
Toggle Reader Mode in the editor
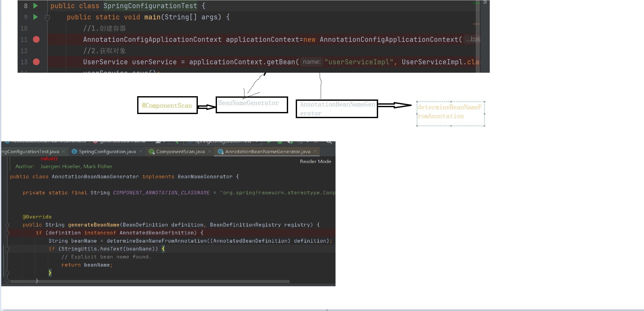[x=315, y=161]
